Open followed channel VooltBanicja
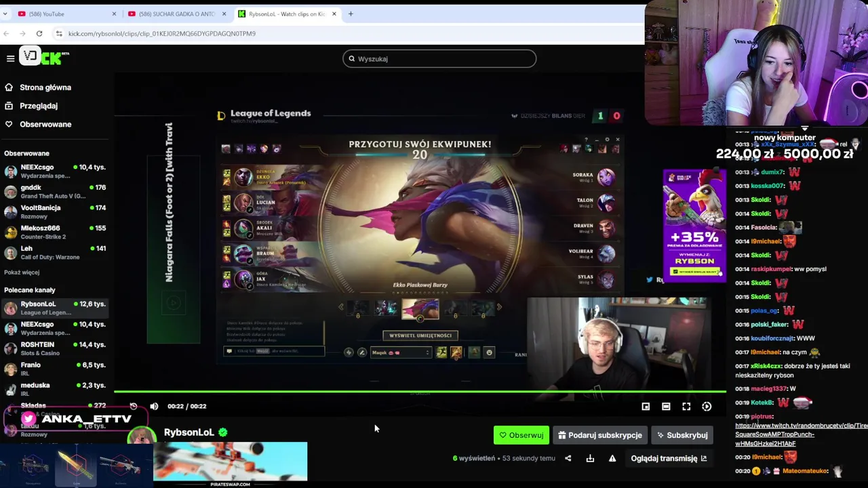 coord(55,211)
